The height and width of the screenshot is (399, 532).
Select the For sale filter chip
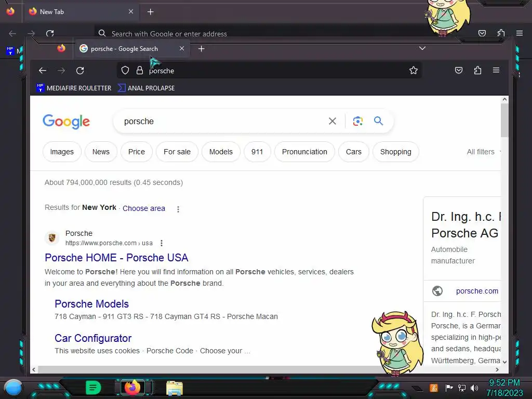coord(177,152)
